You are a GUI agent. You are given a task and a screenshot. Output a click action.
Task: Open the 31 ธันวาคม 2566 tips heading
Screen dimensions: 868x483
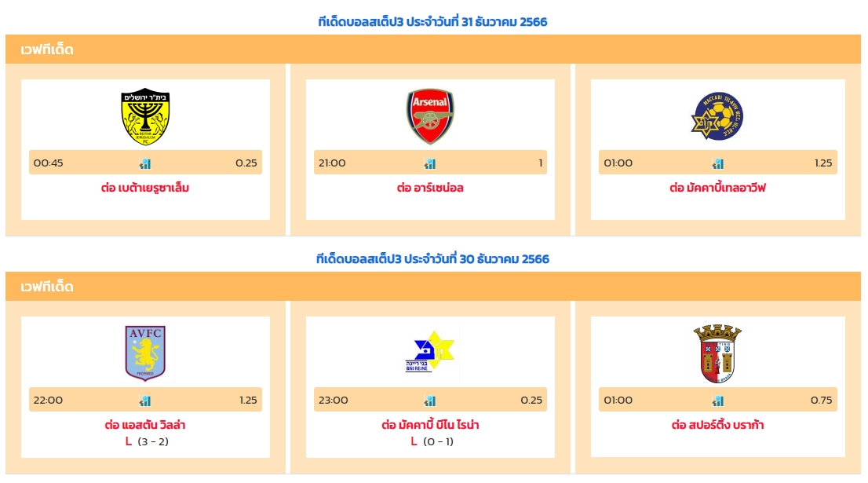[432, 22]
